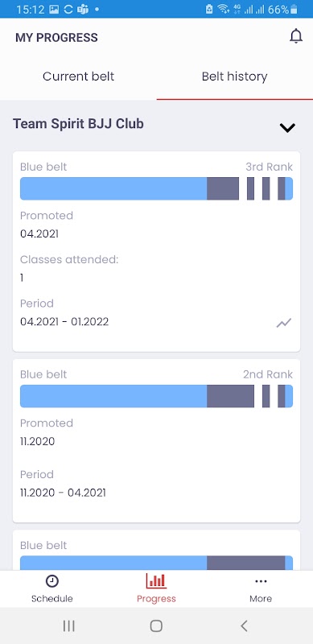Tap the Android back arrow
The width and height of the screenshot is (313, 644).
tap(244, 625)
